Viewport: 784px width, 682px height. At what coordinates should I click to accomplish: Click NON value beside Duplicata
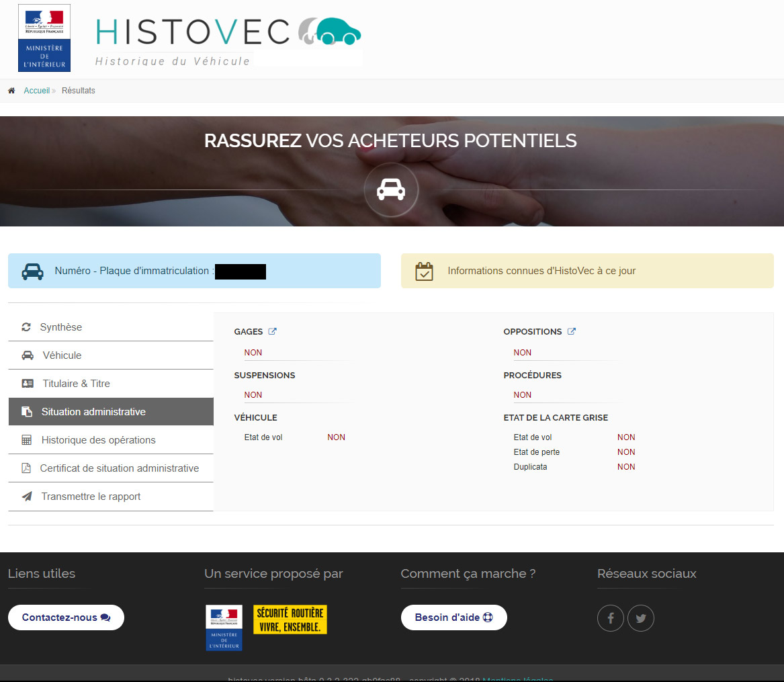(x=626, y=467)
